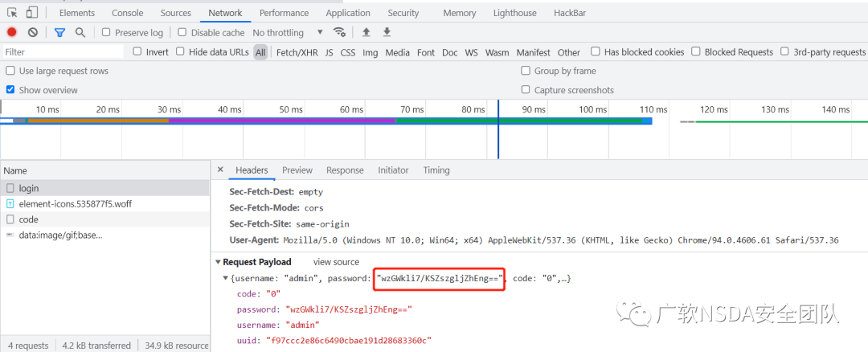Uncheck Show overview

[10, 89]
